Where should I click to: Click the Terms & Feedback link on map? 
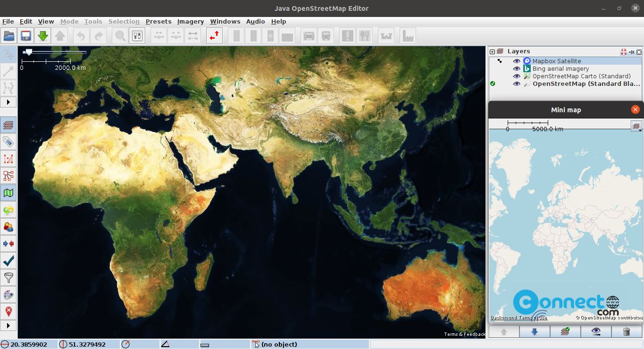[465, 334]
